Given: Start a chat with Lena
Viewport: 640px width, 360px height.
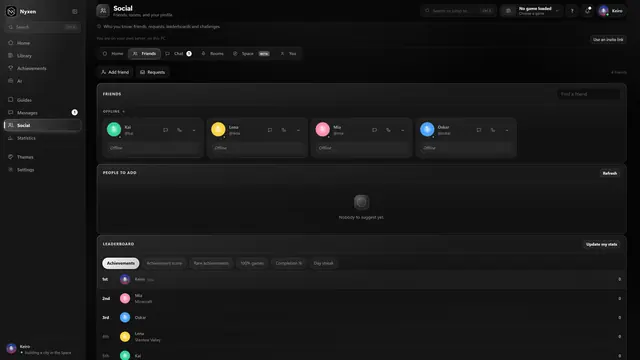Looking at the screenshot, I should click(x=270, y=130).
